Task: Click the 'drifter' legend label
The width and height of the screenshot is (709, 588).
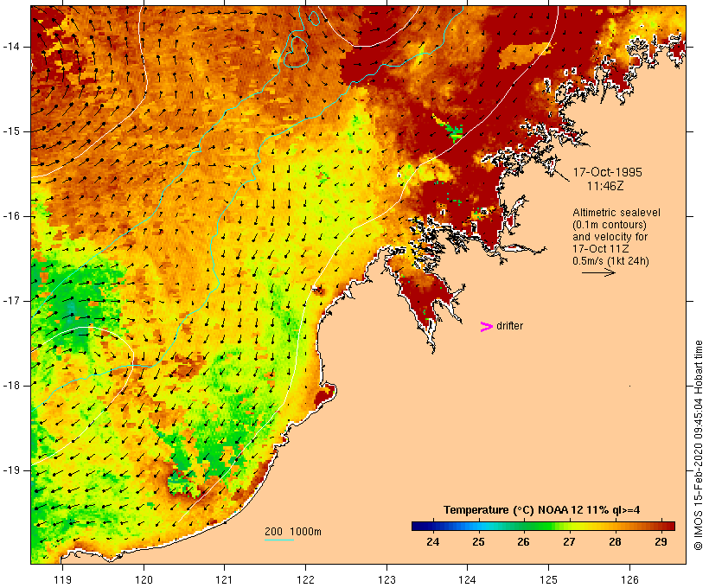Action: click(x=509, y=326)
